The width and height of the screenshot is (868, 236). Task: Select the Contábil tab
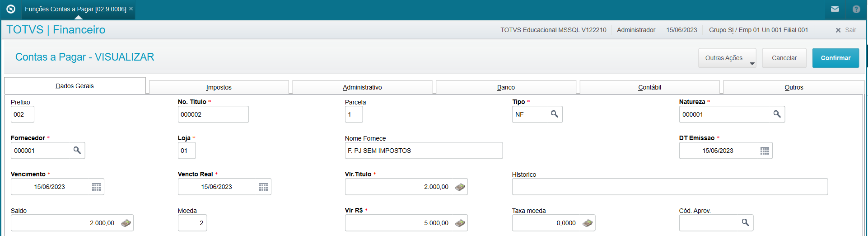(x=649, y=87)
